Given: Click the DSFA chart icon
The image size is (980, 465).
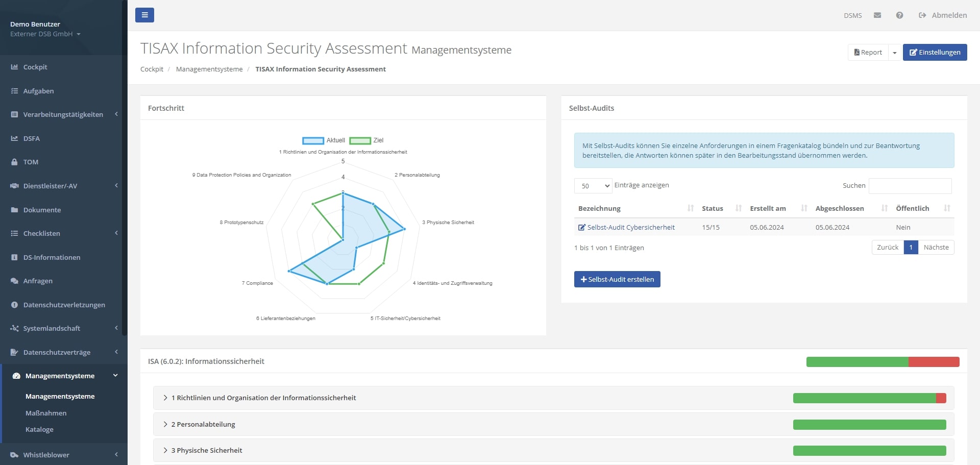Looking at the screenshot, I should click(x=14, y=138).
